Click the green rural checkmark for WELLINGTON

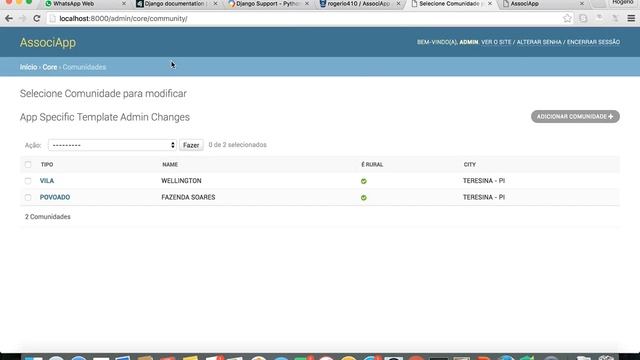coord(364,181)
